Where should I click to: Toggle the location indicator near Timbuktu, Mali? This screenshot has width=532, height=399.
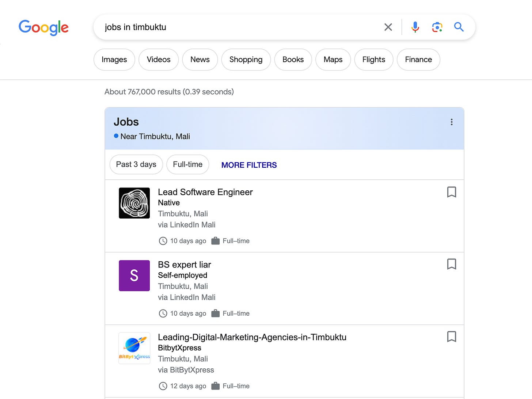116,136
